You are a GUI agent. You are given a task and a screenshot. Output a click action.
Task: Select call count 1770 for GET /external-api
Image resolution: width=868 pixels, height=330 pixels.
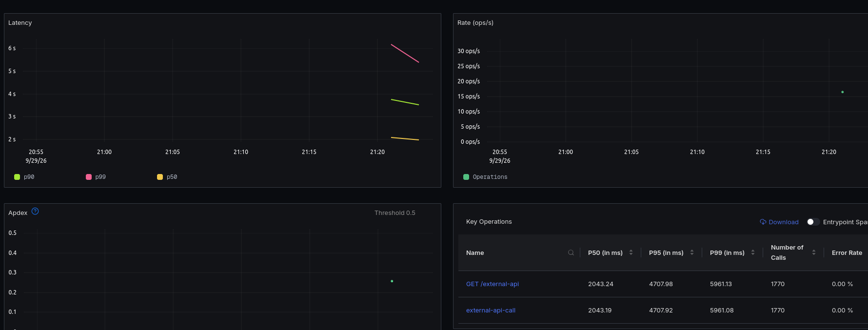click(778, 284)
